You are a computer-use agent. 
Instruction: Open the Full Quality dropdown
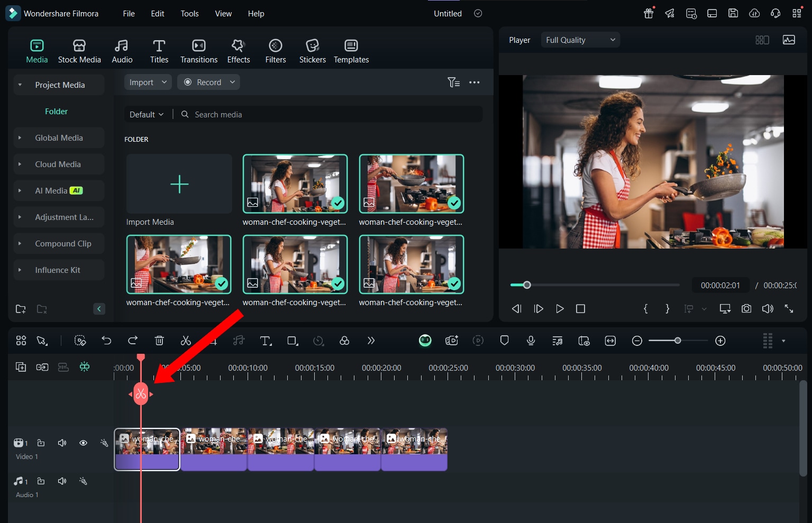pyautogui.click(x=580, y=40)
